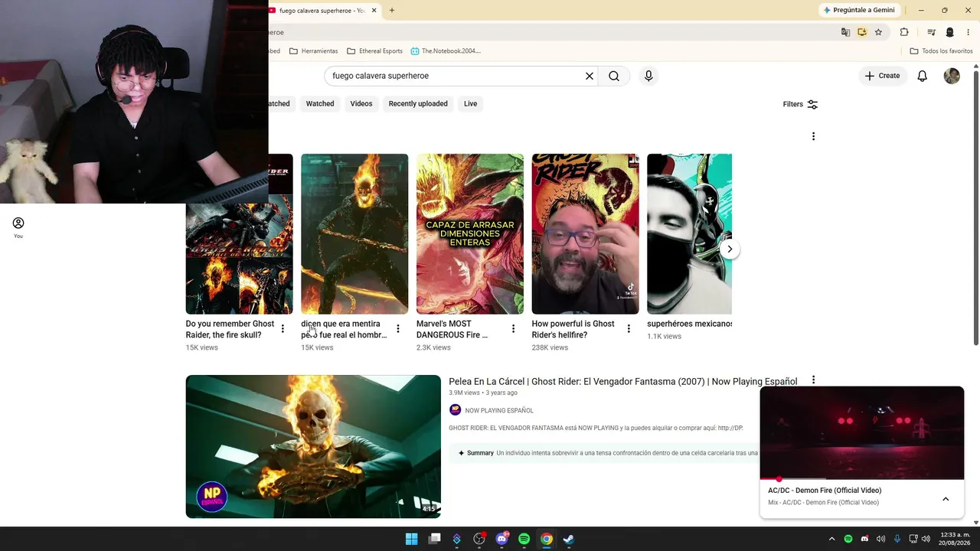Screen dimensions: 980x551
Task: Click the 'Summary' label under the video
Action: coord(480,453)
